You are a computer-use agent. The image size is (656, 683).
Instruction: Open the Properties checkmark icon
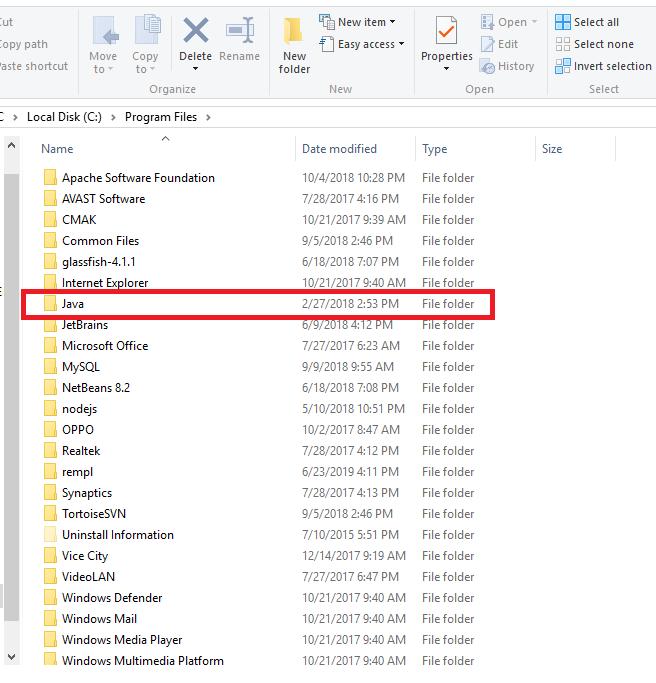446,30
